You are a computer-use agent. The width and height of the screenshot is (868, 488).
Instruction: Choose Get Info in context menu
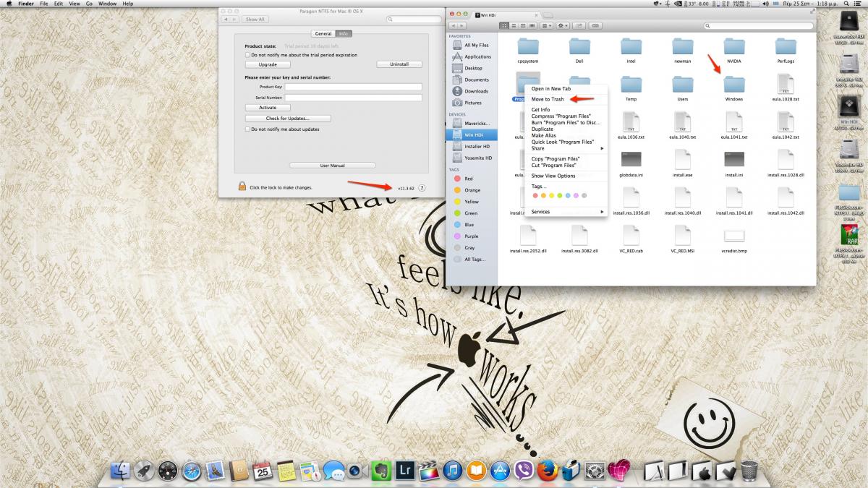coord(540,110)
